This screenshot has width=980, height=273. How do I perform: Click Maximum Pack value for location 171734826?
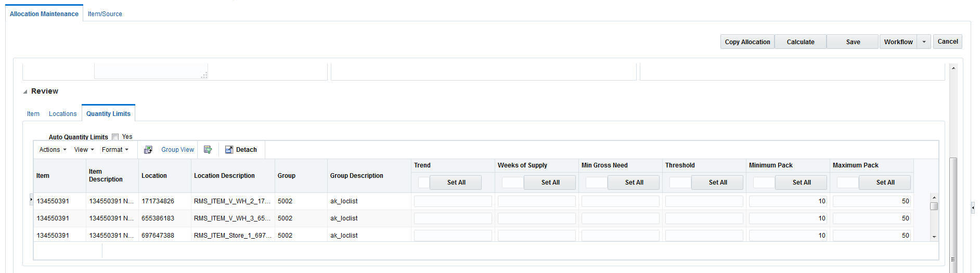tap(872, 201)
